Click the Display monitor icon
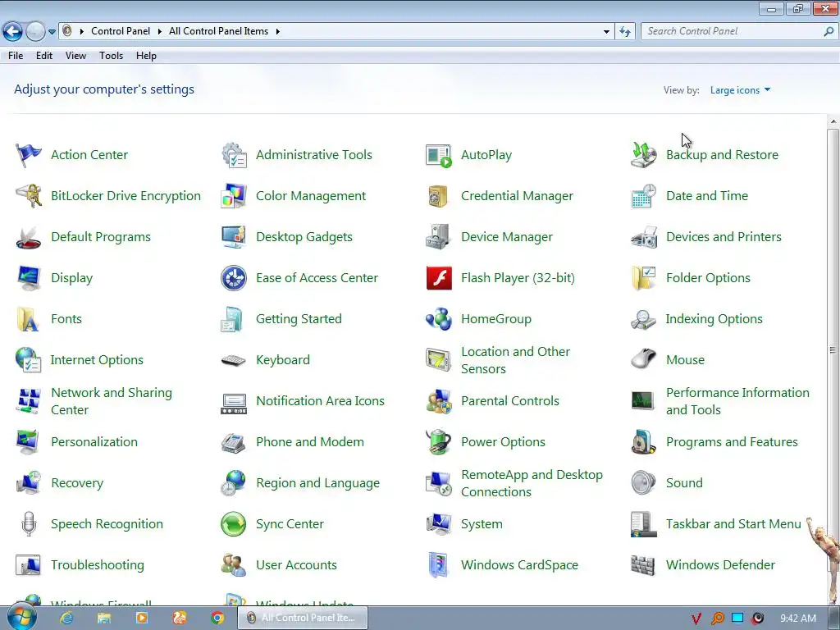Viewport: 840px width, 630px height. coord(29,278)
